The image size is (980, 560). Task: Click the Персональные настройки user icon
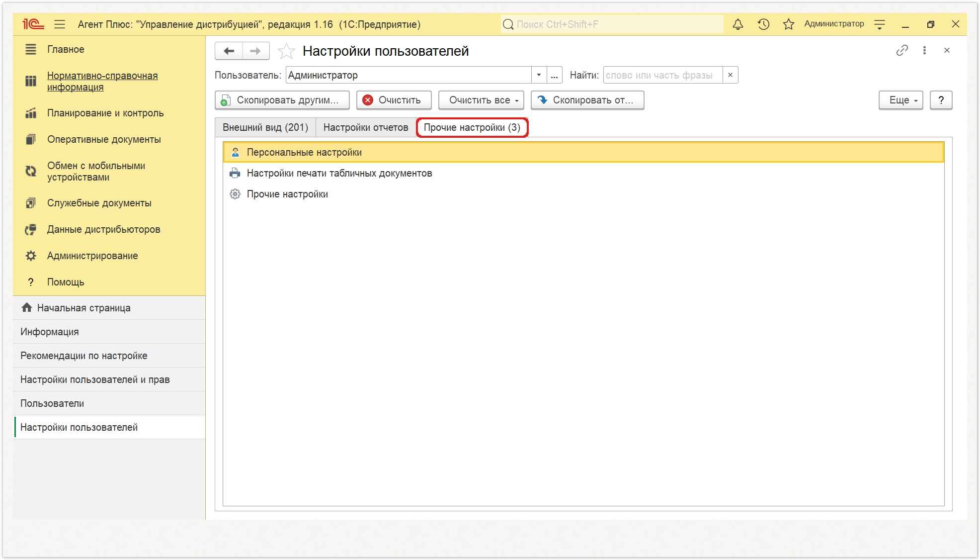[x=235, y=152]
